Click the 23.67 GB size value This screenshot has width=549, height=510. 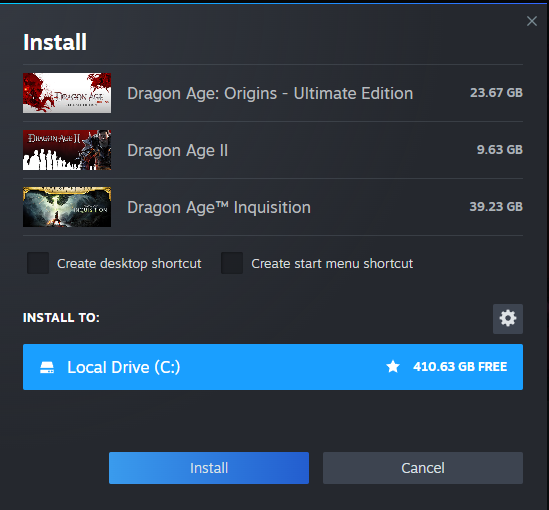pos(496,93)
